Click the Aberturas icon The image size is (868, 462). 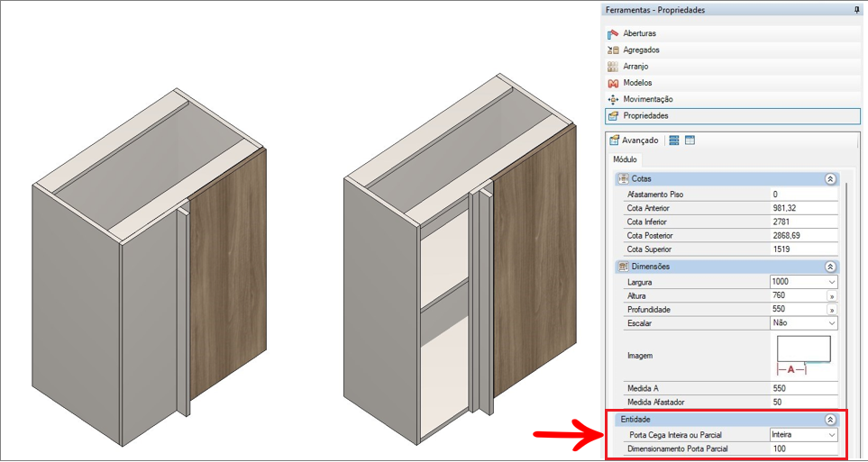pyautogui.click(x=613, y=33)
